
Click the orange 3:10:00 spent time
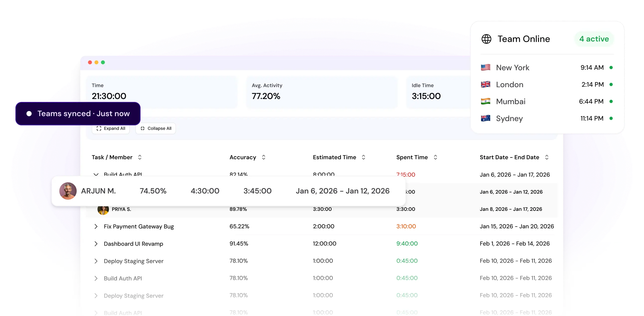coord(406,226)
